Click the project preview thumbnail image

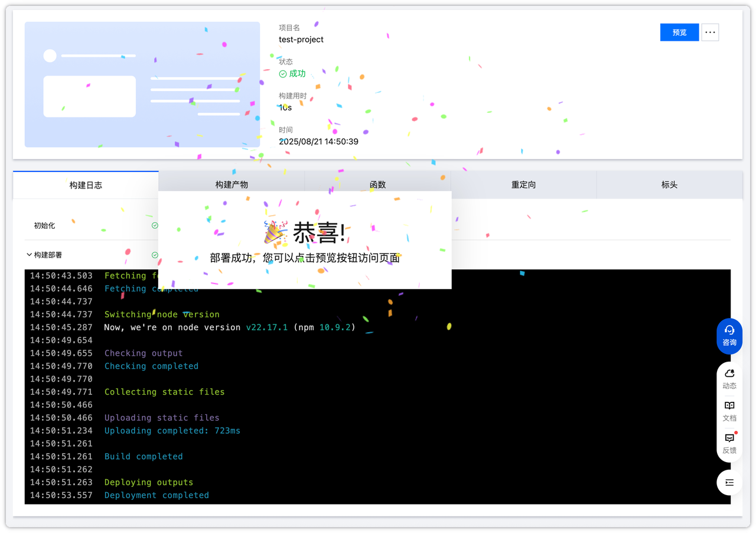coord(142,84)
